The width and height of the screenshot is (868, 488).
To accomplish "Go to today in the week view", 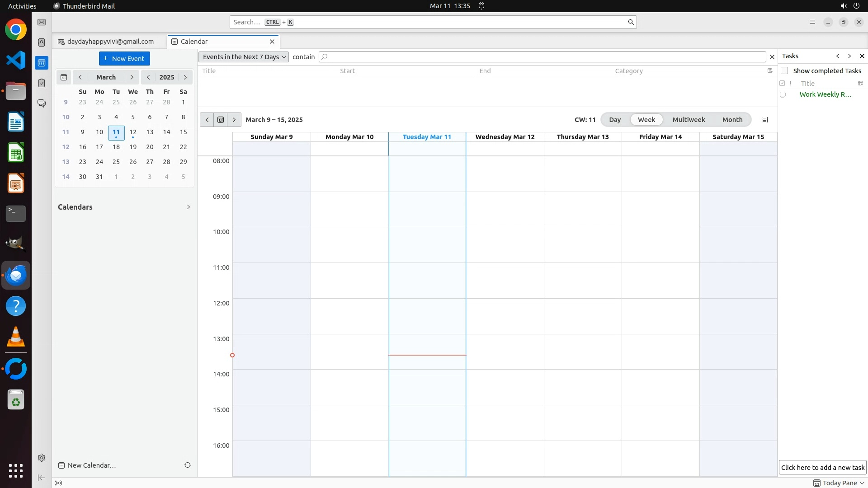I will (x=221, y=120).
